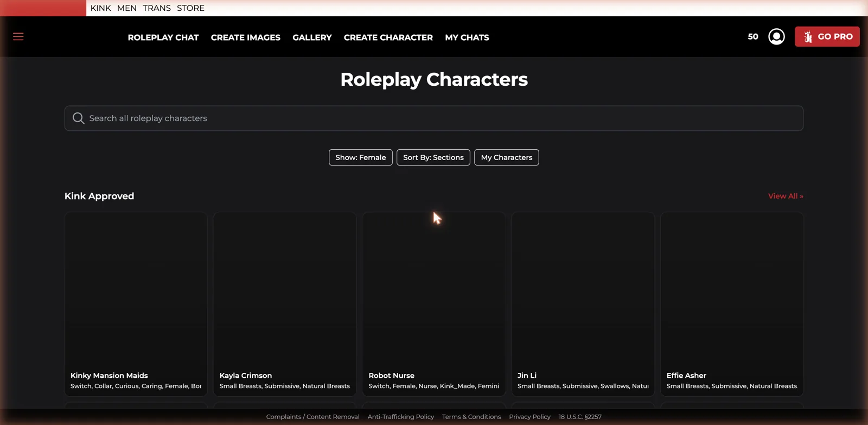The height and width of the screenshot is (425, 868).
Task: Open the Sort By: Sections dropdown
Action: click(x=433, y=157)
